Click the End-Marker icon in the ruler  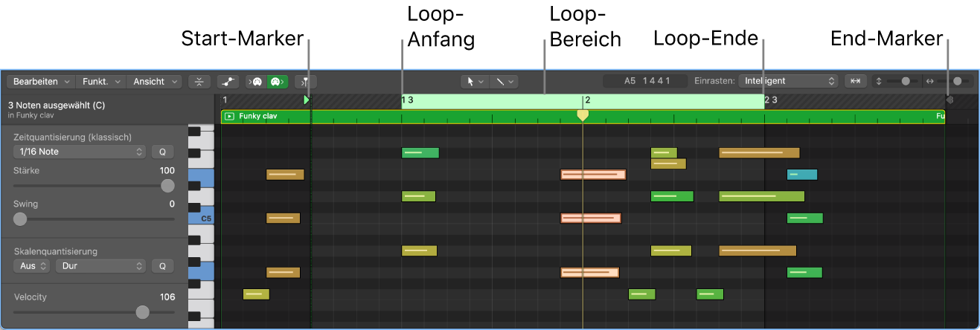(x=949, y=100)
